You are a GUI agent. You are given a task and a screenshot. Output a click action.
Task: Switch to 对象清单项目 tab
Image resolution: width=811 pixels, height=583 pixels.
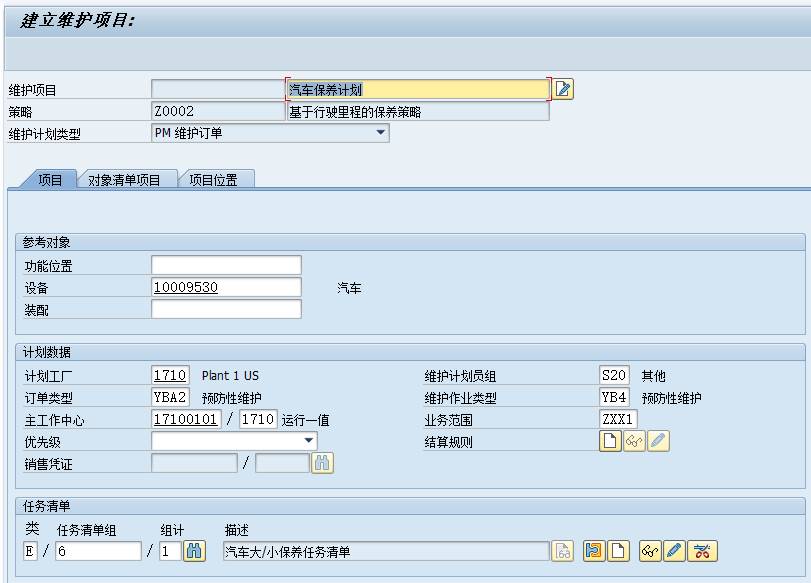tap(124, 180)
